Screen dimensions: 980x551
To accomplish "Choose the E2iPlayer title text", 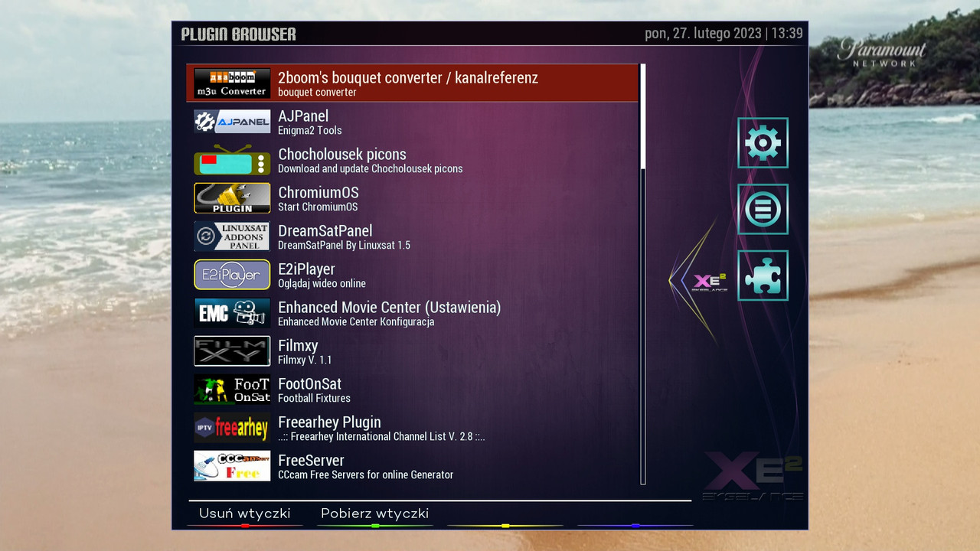I will point(306,269).
